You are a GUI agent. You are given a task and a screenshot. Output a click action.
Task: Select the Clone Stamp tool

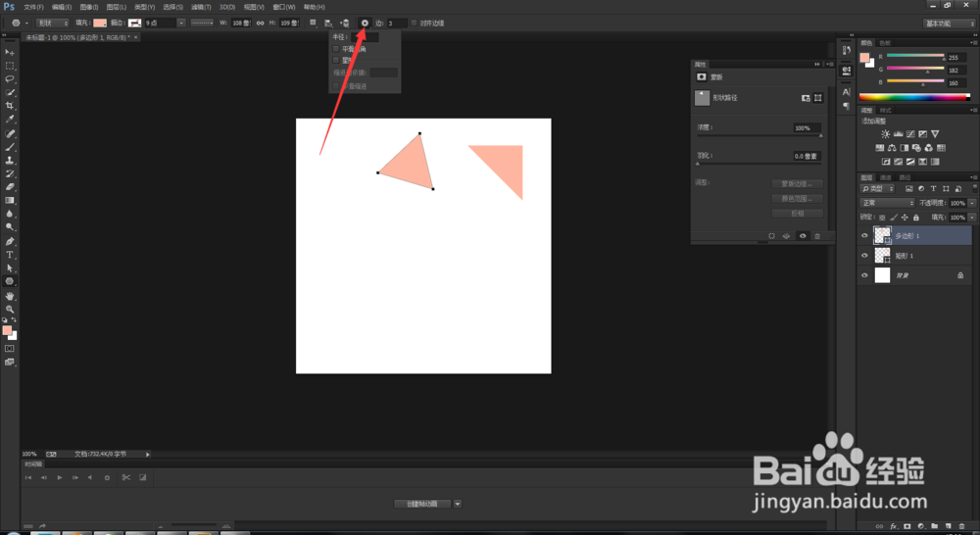coord(10,161)
